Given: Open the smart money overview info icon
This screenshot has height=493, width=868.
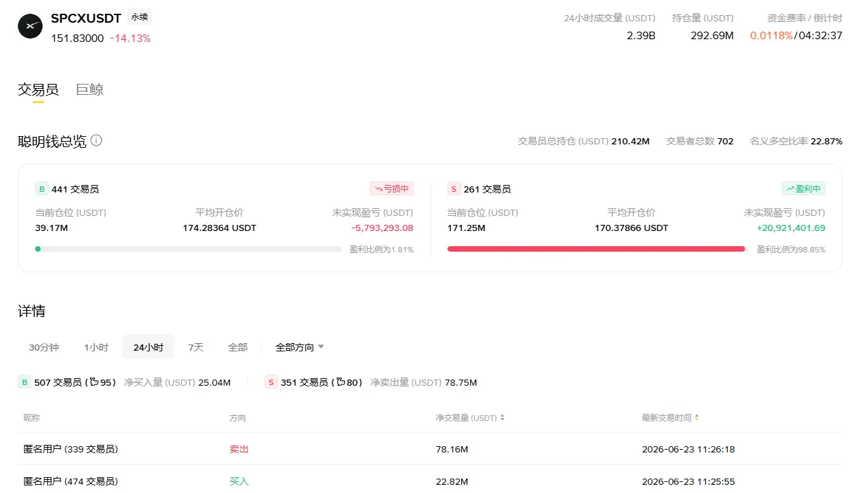Looking at the screenshot, I should coord(96,140).
